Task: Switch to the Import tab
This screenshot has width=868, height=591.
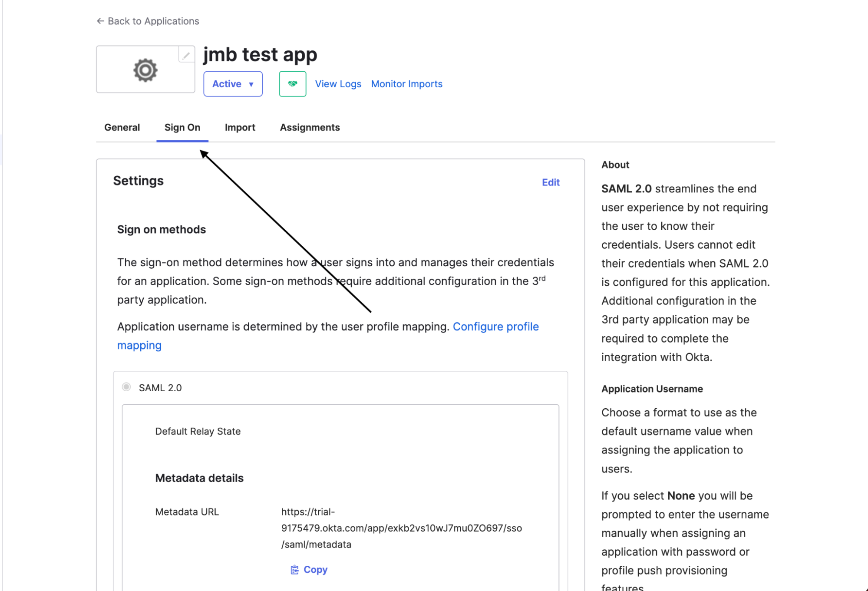Action: [x=240, y=127]
